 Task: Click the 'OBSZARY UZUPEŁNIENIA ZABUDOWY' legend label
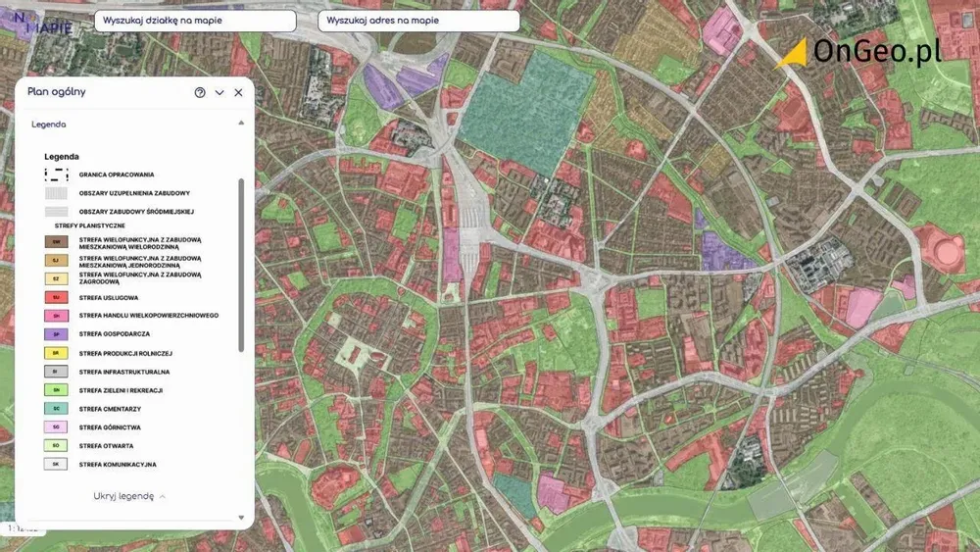click(x=134, y=194)
